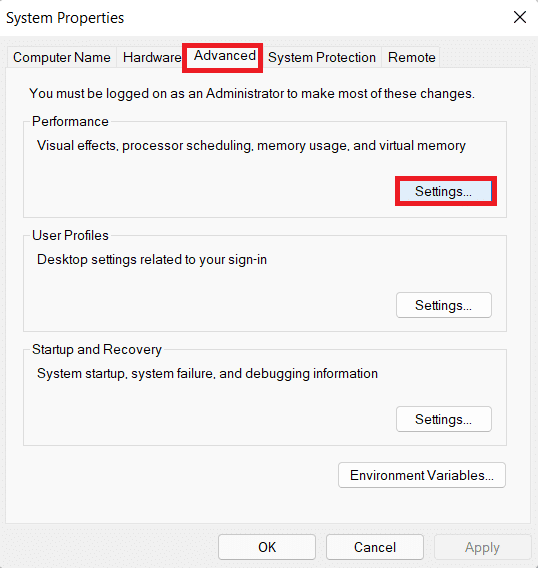
Task: Close the System Properties dialog
Action: point(520,17)
